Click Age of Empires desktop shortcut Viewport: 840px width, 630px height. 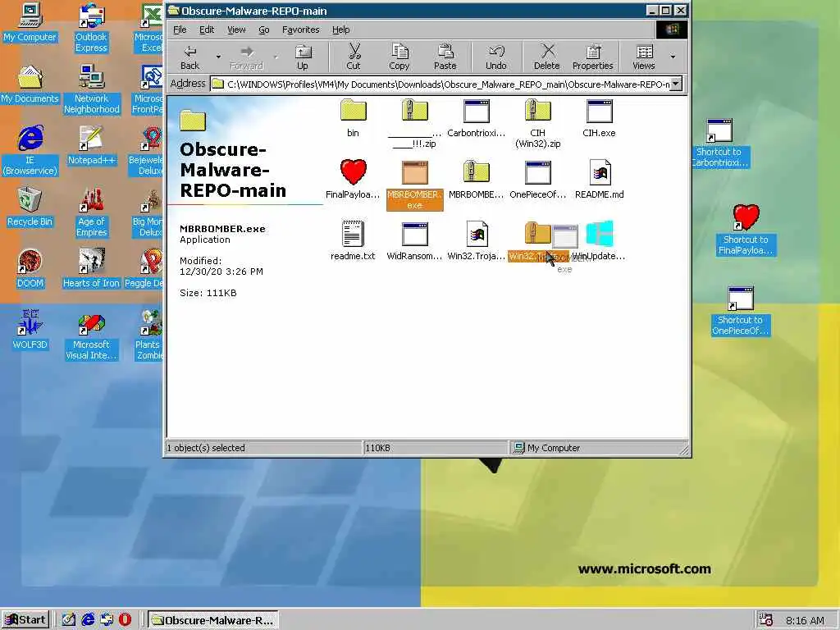(x=91, y=212)
